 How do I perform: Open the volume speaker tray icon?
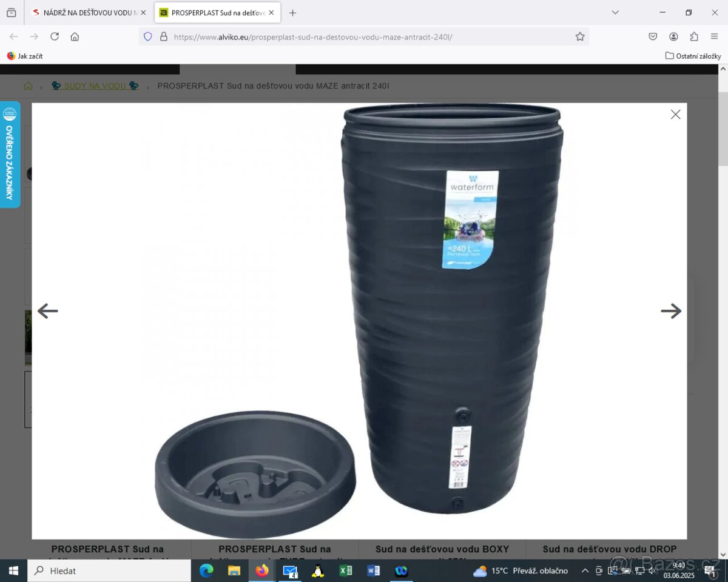point(653,570)
